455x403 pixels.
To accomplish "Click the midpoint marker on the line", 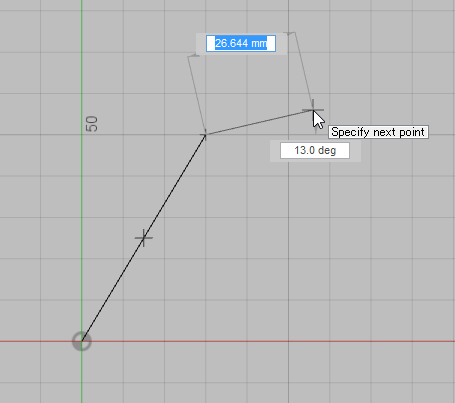I will pyautogui.click(x=144, y=238).
